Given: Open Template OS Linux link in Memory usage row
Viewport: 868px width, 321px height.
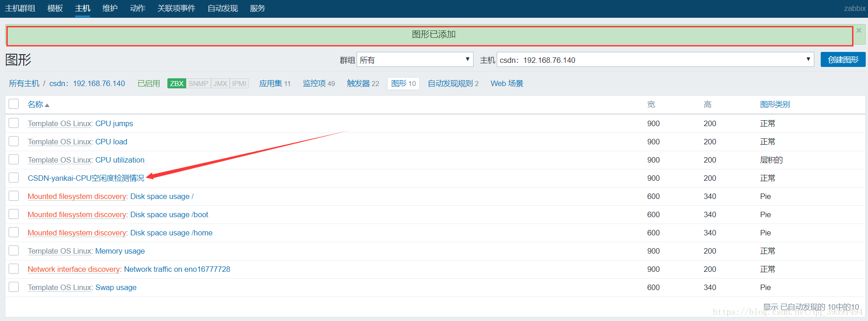Looking at the screenshot, I should [x=60, y=251].
